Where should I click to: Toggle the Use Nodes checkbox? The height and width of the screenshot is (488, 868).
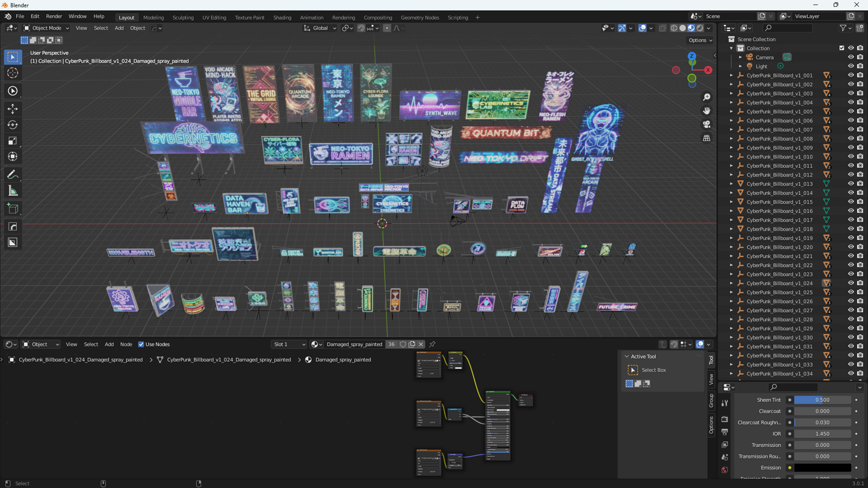pyautogui.click(x=141, y=345)
